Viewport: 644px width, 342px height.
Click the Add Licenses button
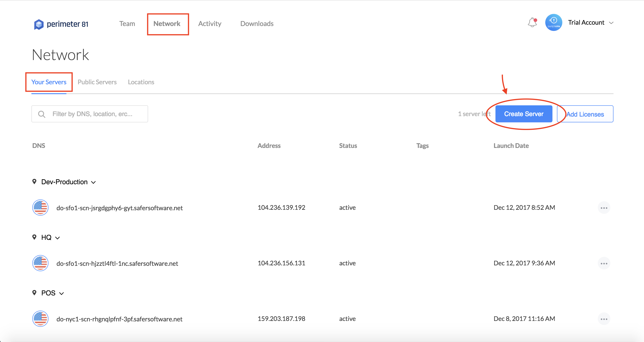(x=585, y=114)
